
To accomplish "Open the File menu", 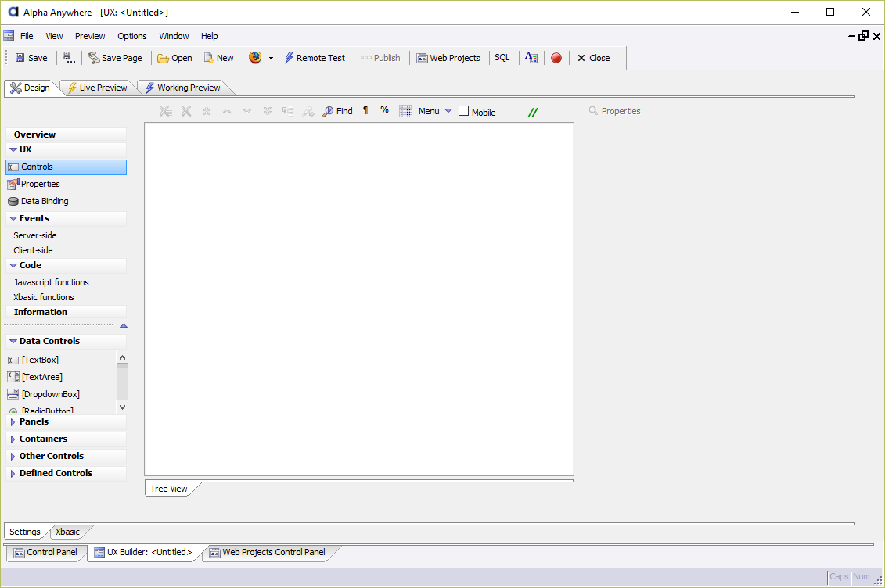I will point(27,36).
